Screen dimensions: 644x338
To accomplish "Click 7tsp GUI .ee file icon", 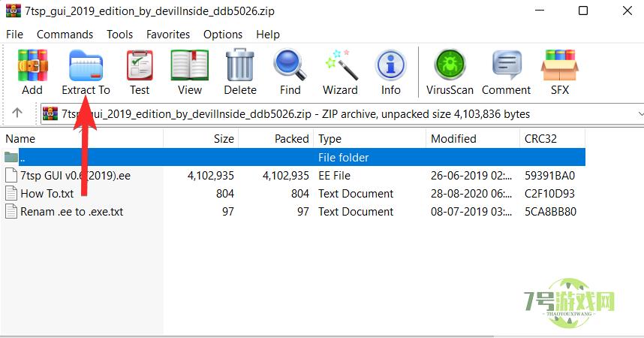I will coord(11,176).
